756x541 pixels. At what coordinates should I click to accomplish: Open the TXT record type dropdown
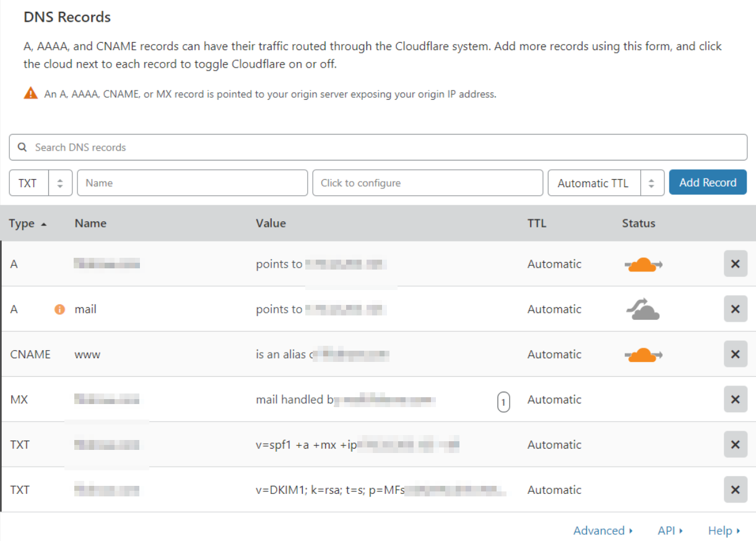[41, 183]
